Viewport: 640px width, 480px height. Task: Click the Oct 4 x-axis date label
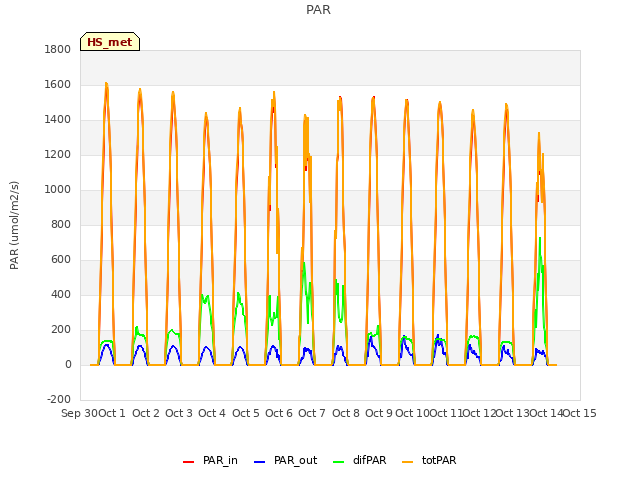[x=212, y=413]
